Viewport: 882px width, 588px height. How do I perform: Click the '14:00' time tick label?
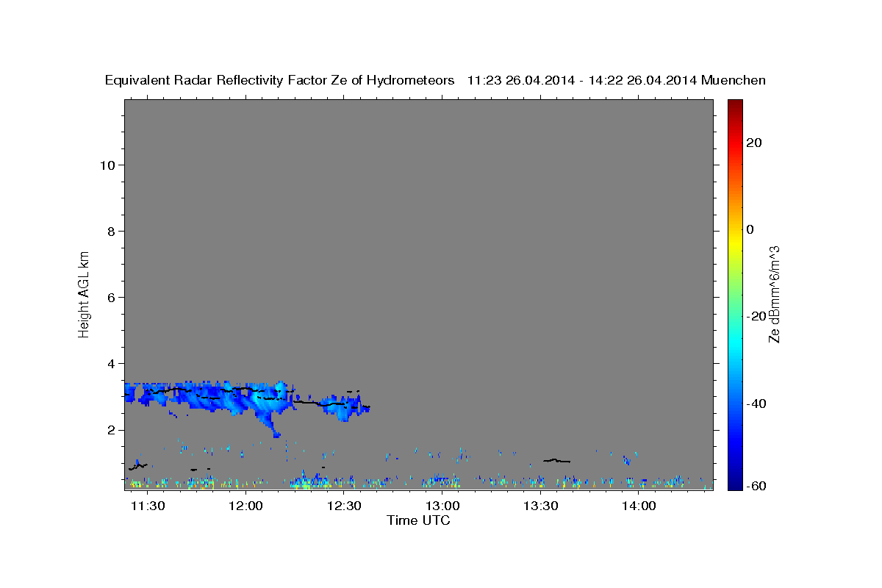tap(639, 506)
